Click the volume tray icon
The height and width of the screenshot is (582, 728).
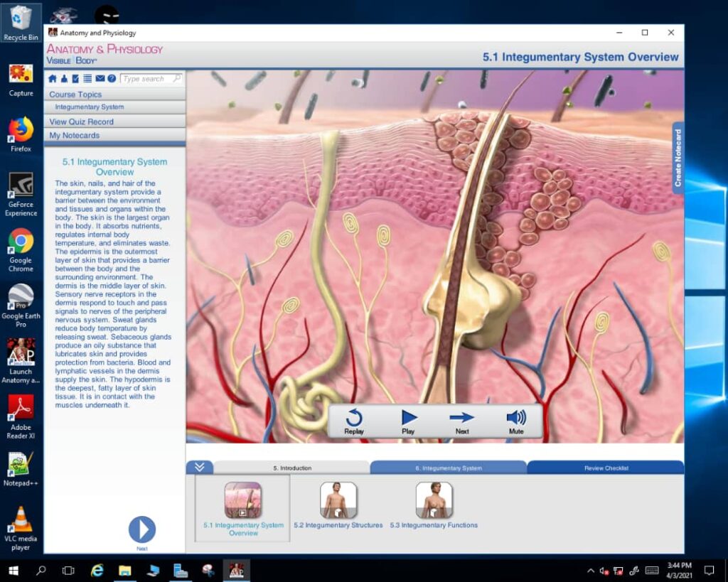pos(604,571)
